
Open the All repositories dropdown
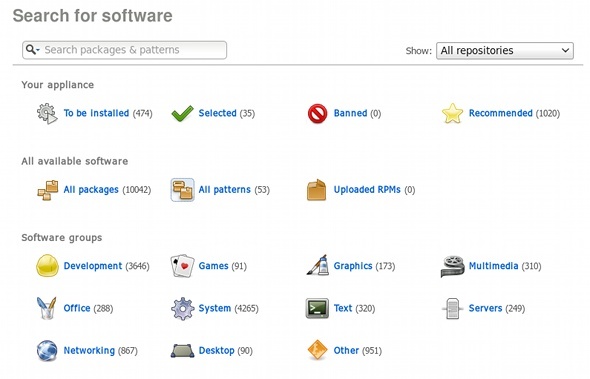click(505, 50)
